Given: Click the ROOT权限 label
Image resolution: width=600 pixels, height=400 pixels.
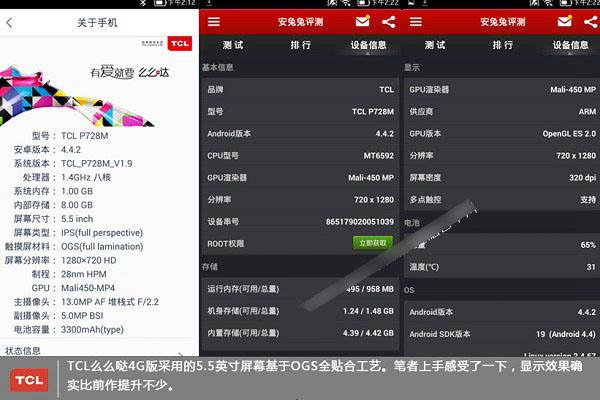Looking at the screenshot, I should tap(225, 244).
